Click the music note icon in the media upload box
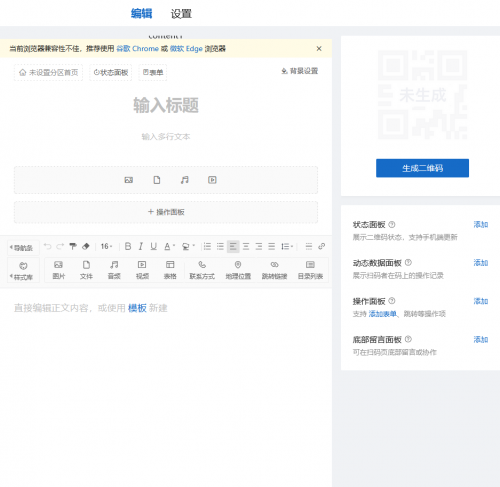Screen dimensions: 500x487 (x=184, y=180)
